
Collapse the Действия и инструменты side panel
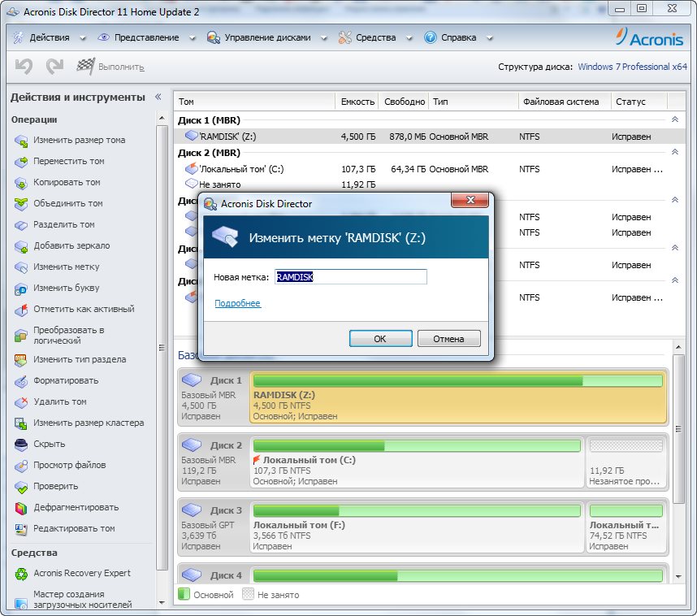click(x=159, y=98)
